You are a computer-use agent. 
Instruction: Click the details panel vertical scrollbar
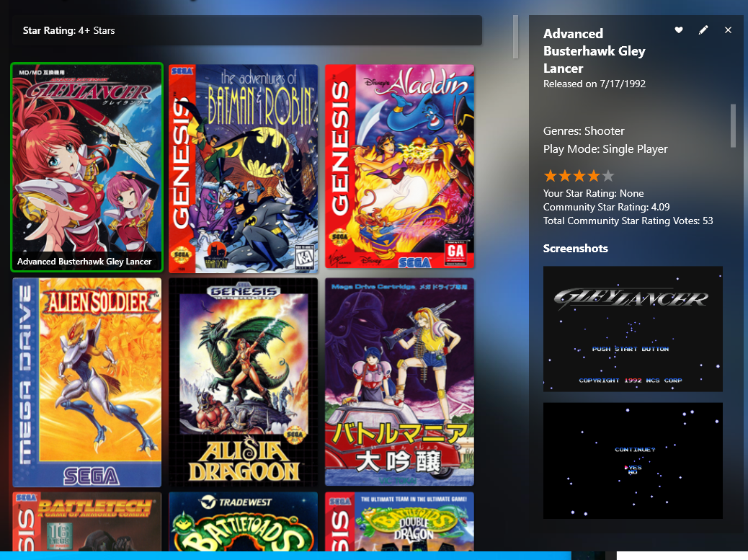[x=734, y=126]
